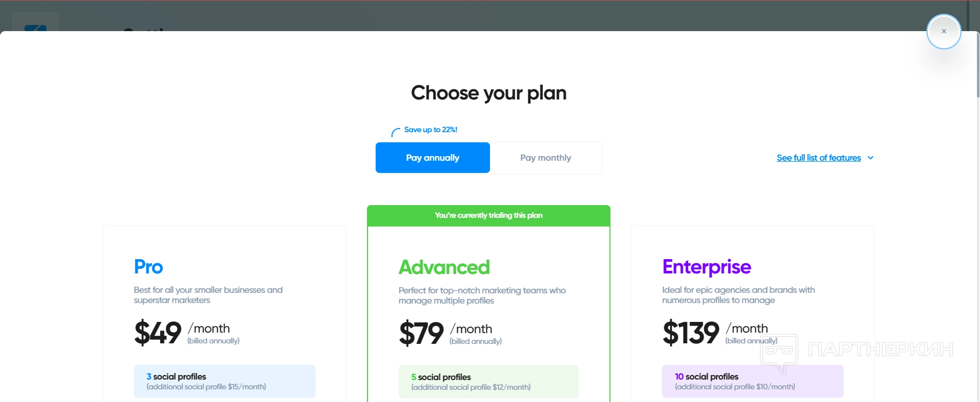Click the Pro plan title
This screenshot has width=980, height=402.
(x=149, y=267)
